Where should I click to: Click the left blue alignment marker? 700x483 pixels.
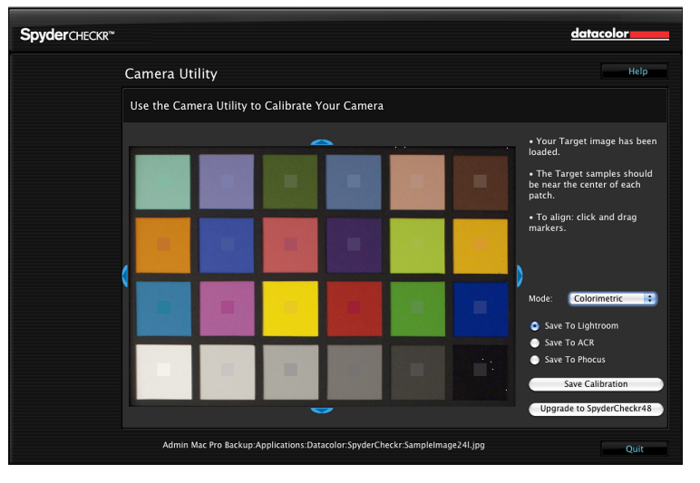[x=125, y=276]
